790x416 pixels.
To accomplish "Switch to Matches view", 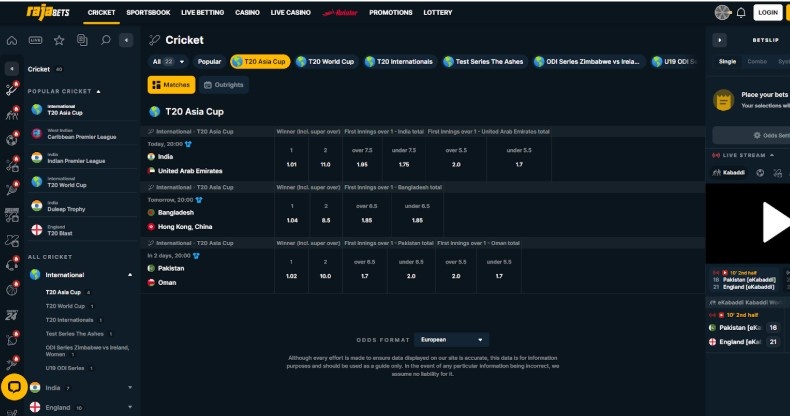I will pyautogui.click(x=171, y=85).
